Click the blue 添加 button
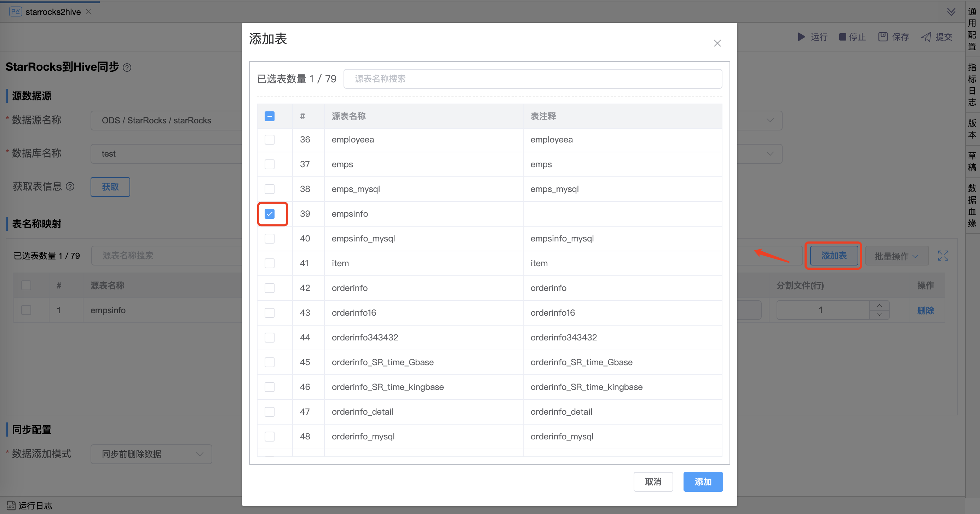 (x=703, y=482)
